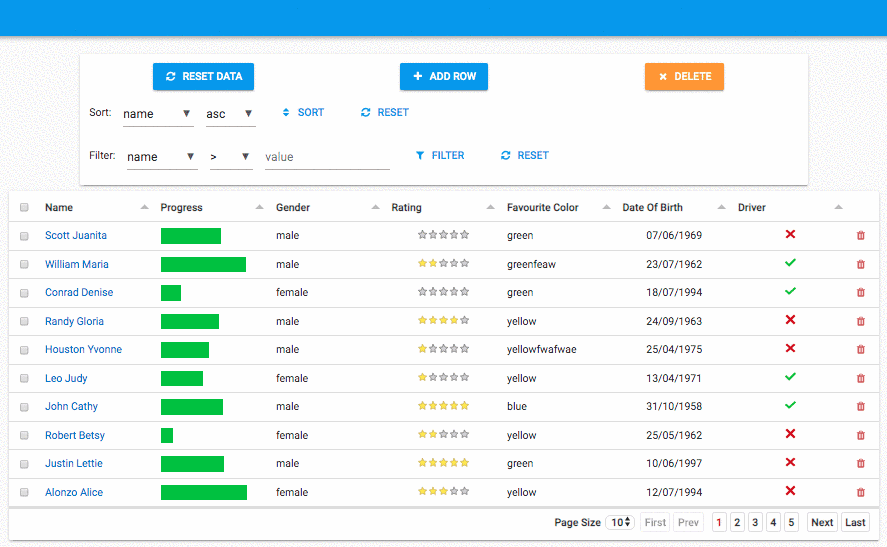Click trash icon in Alonzo Alice row
The height and width of the screenshot is (547, 887).
tap(860, 492)
